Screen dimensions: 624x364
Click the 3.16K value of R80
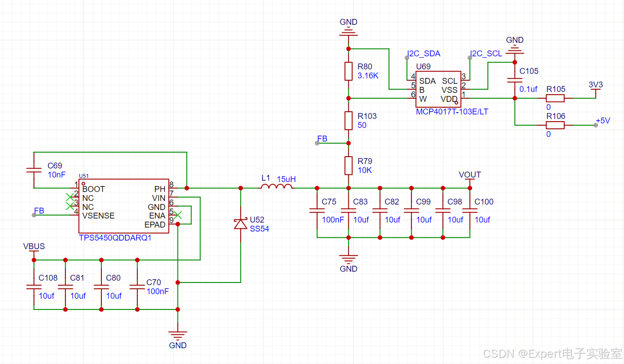point(368,76)
